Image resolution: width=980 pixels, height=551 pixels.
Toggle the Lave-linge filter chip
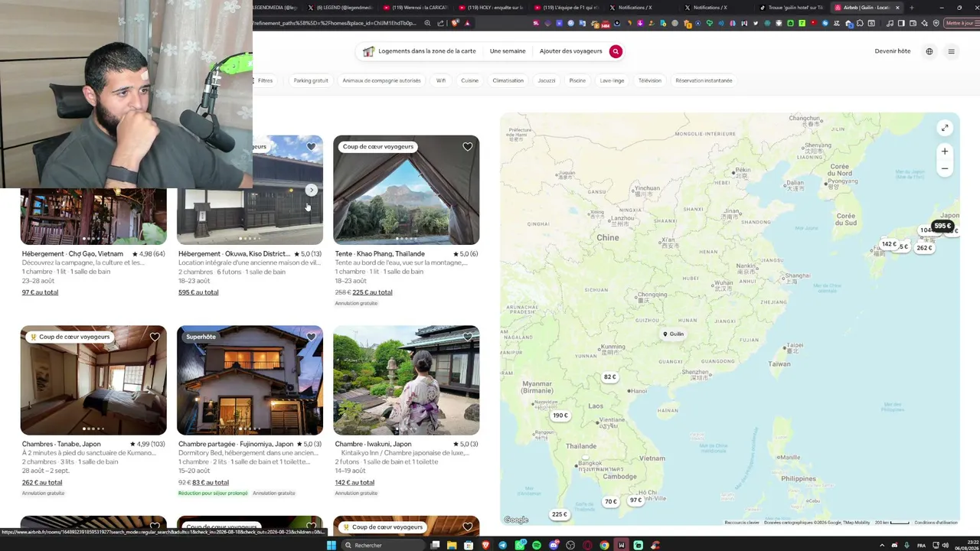click(x=612, y=80)
